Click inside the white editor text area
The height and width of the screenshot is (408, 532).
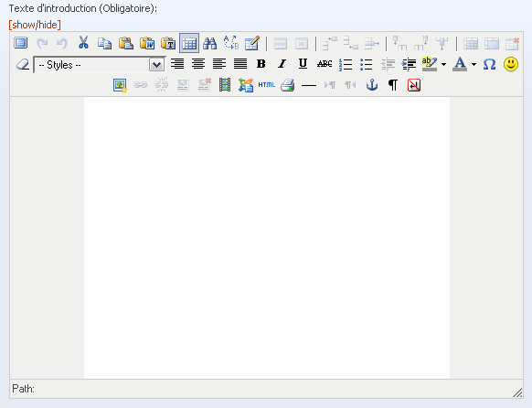pos(267,238)
